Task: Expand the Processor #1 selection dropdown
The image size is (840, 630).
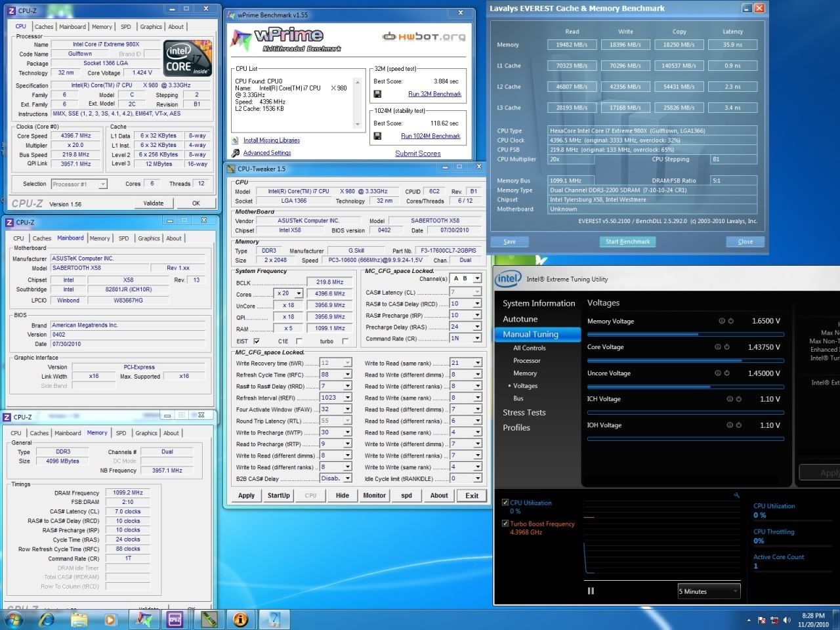Action: (x=103, y=184)
